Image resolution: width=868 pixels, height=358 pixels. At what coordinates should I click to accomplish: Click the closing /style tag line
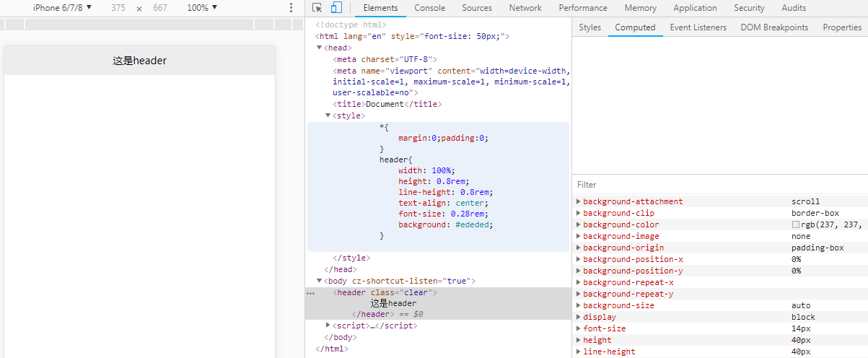352,258
